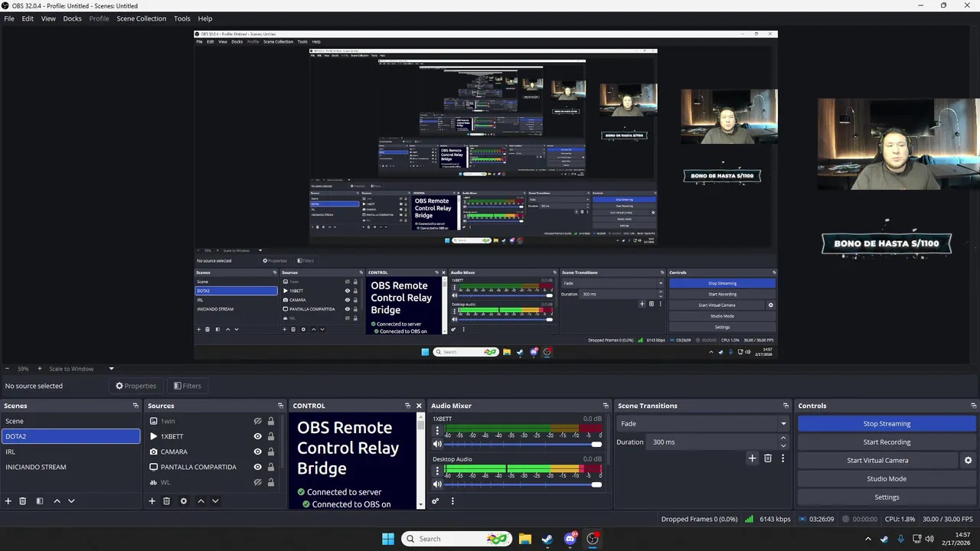Remove selected scene with trash icon
Image resolution: width=980 pixels, height=551 pixels.
pyautogui.click(x=23, y=501)
